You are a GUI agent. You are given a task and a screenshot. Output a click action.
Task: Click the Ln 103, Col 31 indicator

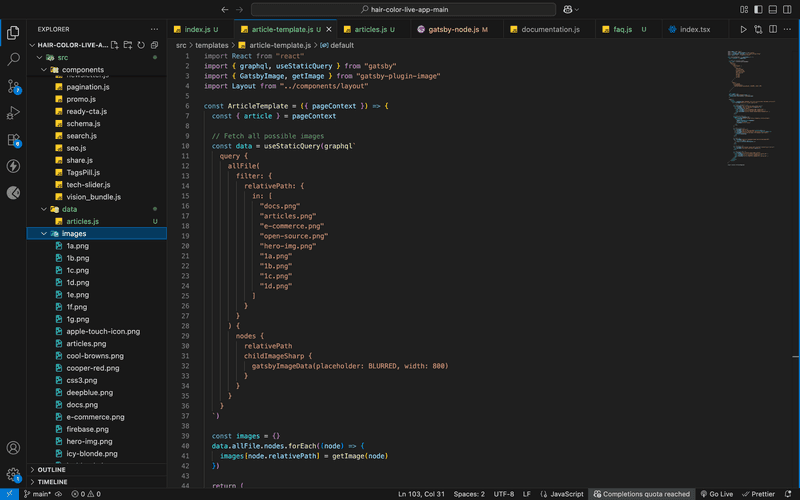(x=421, y=494)
